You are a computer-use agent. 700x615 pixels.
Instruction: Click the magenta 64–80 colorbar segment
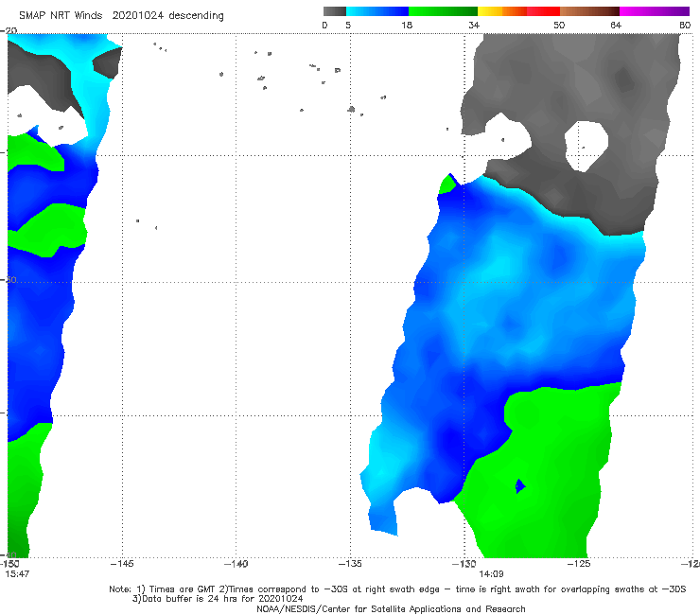(x=655, y=11)
